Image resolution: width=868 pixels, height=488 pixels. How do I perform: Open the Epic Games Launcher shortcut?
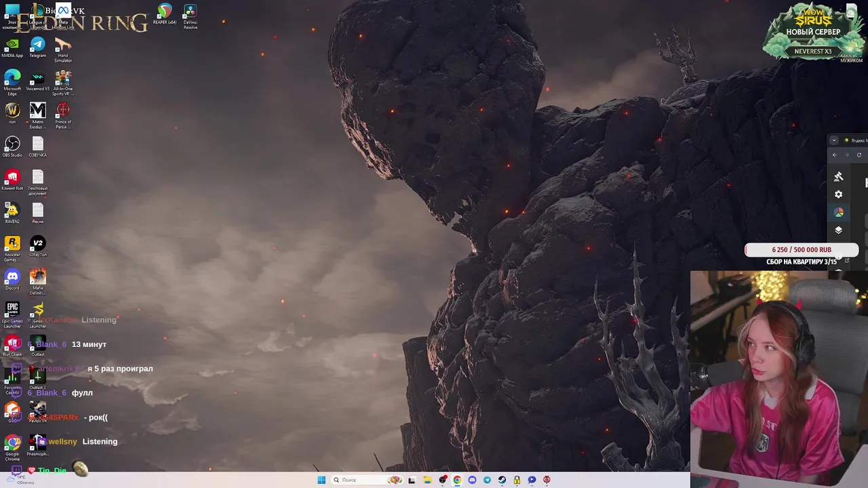click(12, 315)
